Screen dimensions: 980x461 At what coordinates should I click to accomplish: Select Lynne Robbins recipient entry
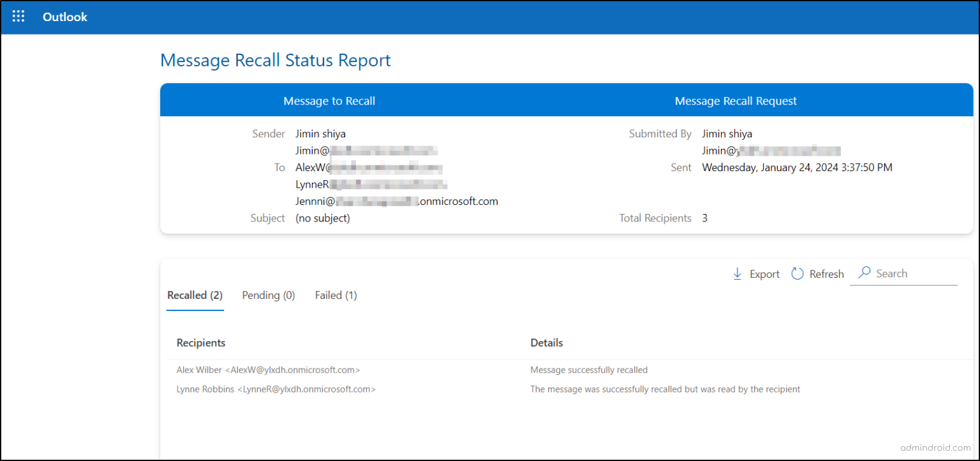[276, 389]
